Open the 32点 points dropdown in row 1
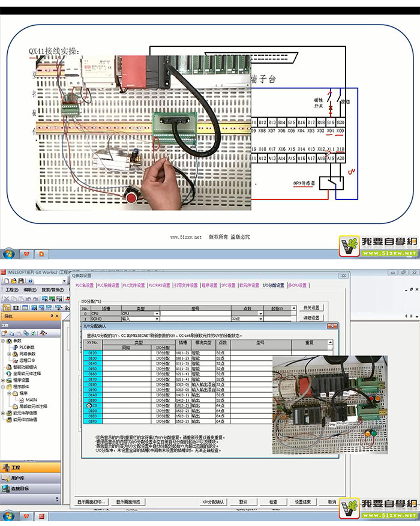Image resolution: width=420 pixels, height=526 pixels. point(260,319)
